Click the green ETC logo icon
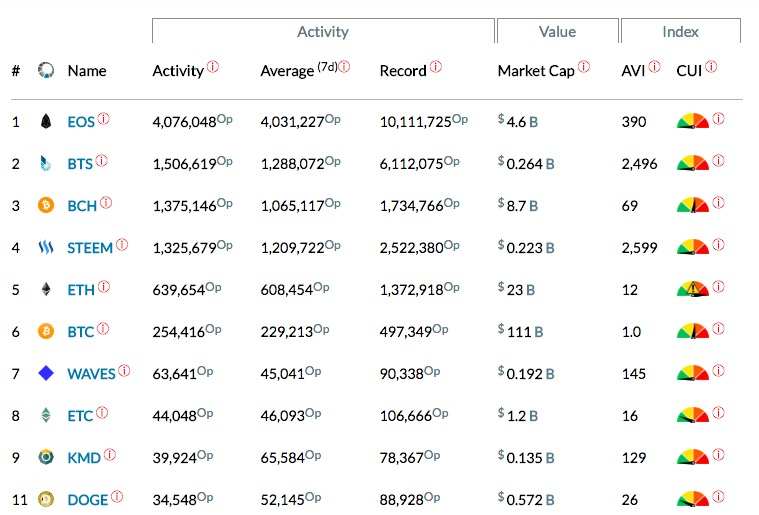Viewport: 759px width, 515px height. point(46,415)
